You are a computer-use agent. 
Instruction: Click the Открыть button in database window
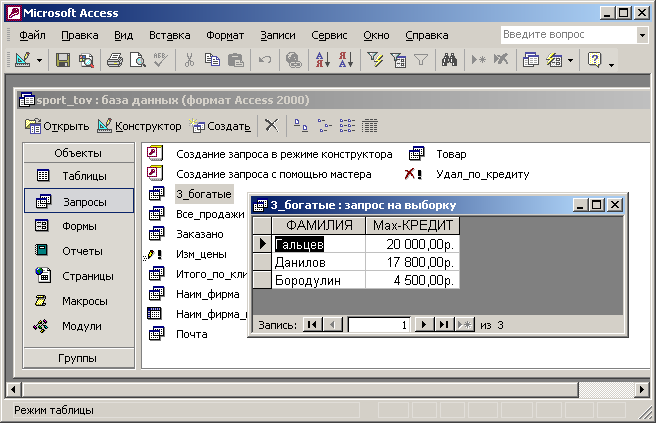click(x=57, y=126)
